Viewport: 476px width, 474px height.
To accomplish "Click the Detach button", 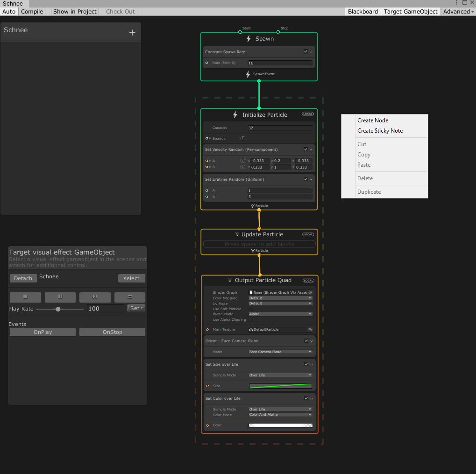I will click(x=23, y=278).
